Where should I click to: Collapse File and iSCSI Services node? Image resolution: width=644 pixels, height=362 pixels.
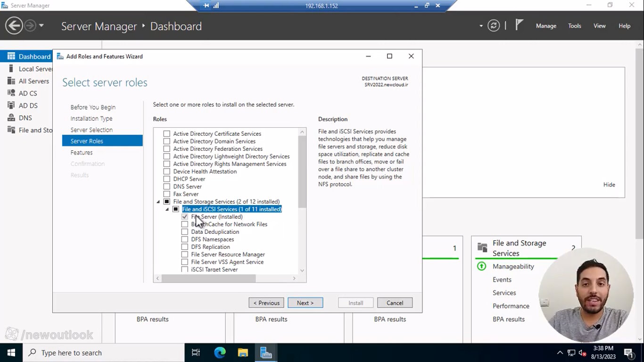coord(167,209)
